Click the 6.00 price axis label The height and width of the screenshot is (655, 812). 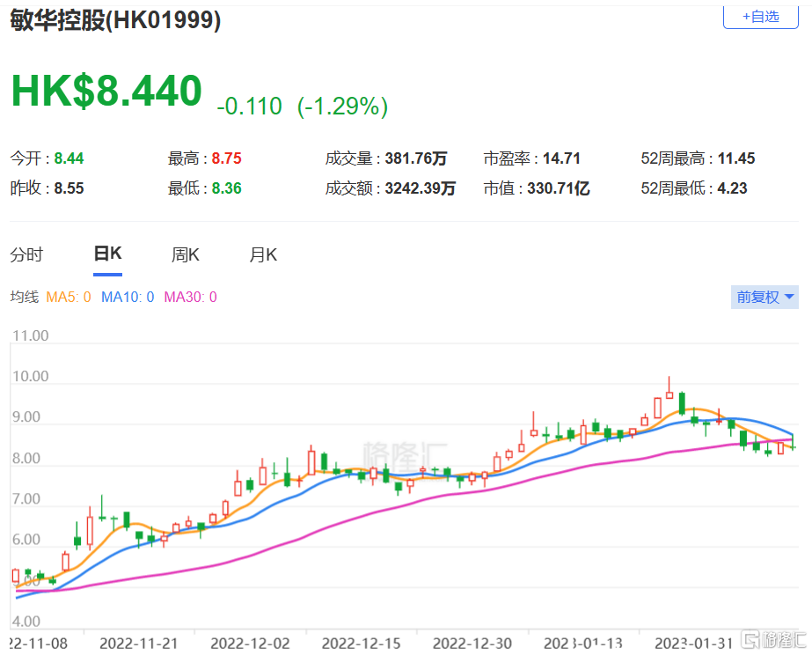coord(26,540)
